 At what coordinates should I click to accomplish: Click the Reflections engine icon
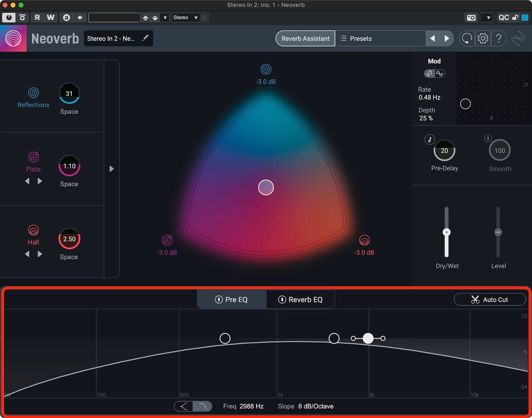point(33,93)
